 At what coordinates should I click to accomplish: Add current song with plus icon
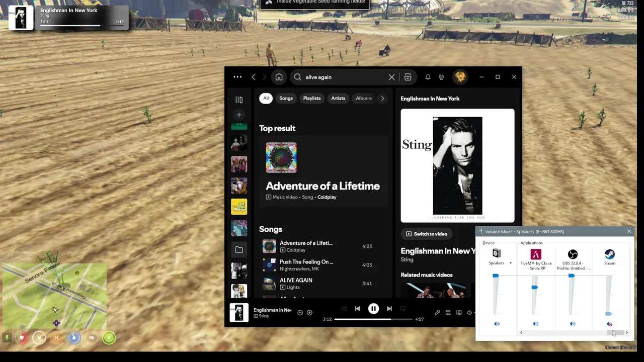point(309,313)
